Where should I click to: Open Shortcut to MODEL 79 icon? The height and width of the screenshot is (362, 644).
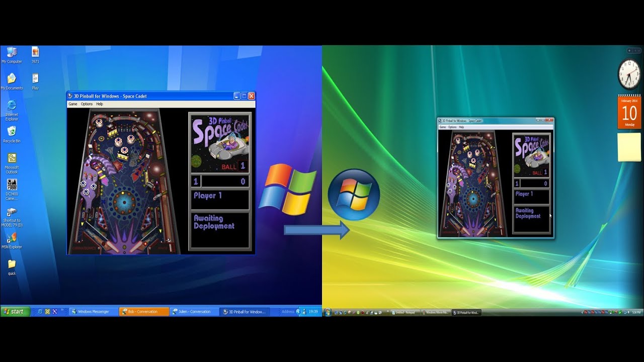pos(12,217)
